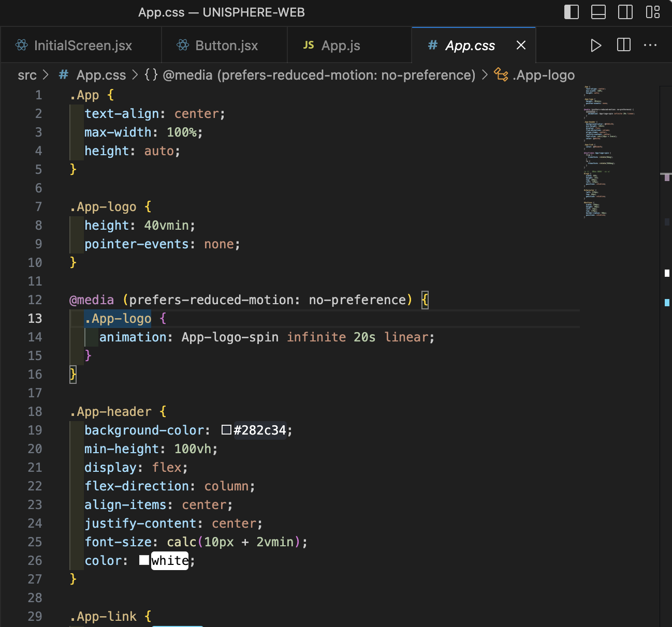Click the calc function on line 25

pyautogui.click(x=181, y=542)
